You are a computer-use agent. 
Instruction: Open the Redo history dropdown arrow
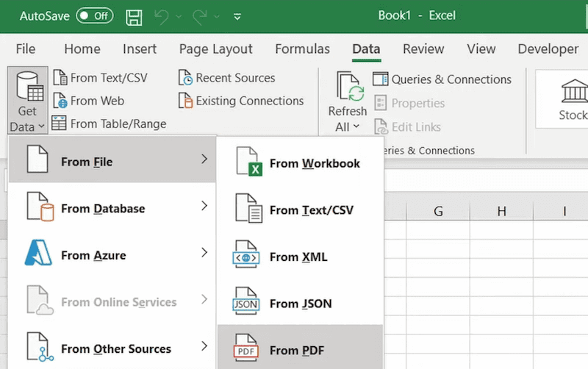pyautogui.click(x=217, y=16)
